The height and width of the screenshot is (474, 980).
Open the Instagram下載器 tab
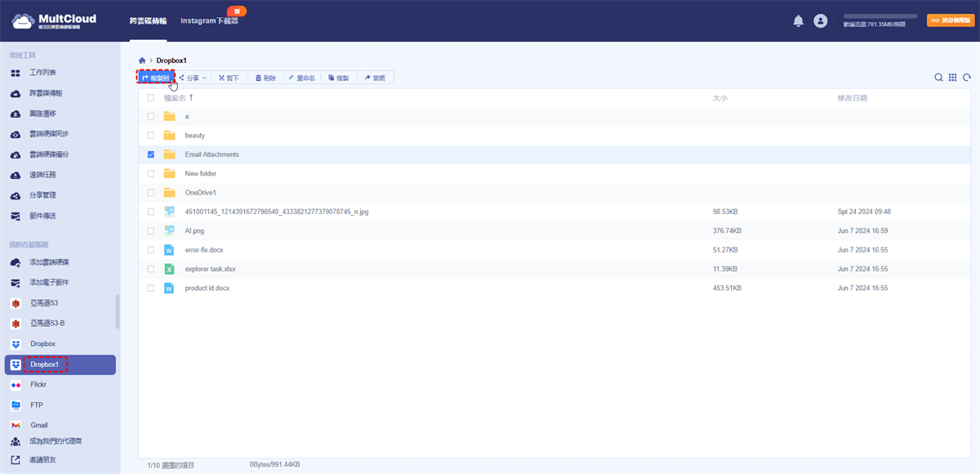[209, 21]
